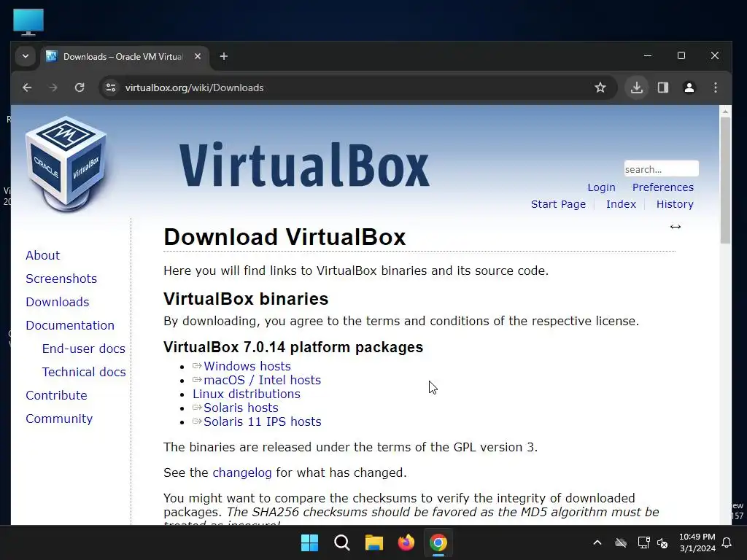747x560 pixels.
Task: Open About in the sidebar
Action: point(43,255)
